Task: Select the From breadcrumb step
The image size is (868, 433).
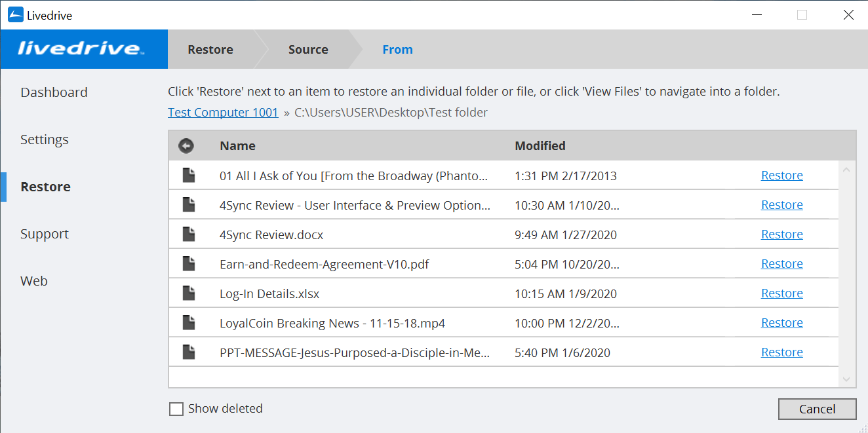Action: 397,49
